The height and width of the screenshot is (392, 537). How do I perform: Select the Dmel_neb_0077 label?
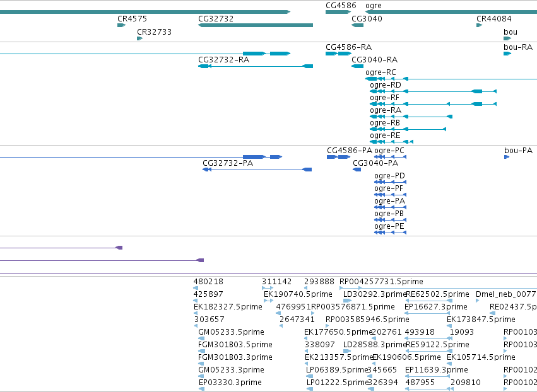pos(506,294)
